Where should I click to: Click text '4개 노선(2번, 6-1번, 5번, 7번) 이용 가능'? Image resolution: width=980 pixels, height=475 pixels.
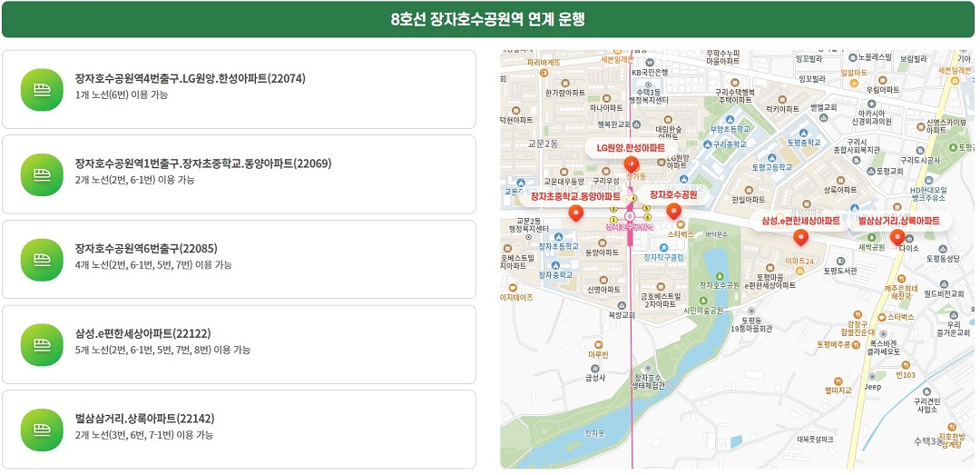pyautogui.click(x=153, y=265)
